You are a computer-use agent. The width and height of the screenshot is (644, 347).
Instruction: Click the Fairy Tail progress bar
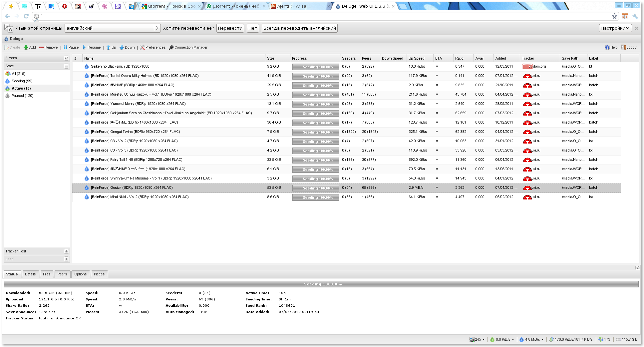pyautogui.click(x=315, y=160)
